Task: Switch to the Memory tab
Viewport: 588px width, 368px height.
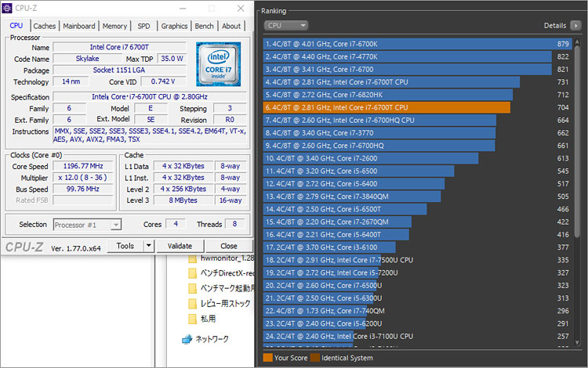Action: pyautogui.click(x=114, y=26)
